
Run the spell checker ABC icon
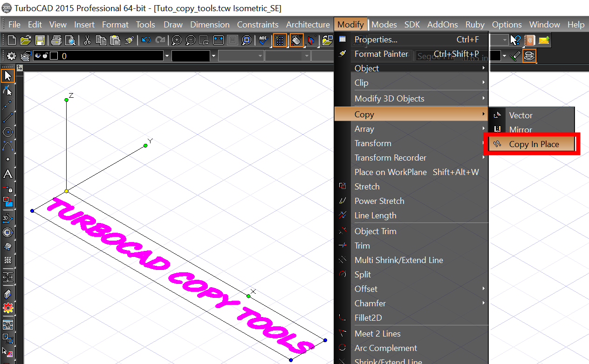263,40
